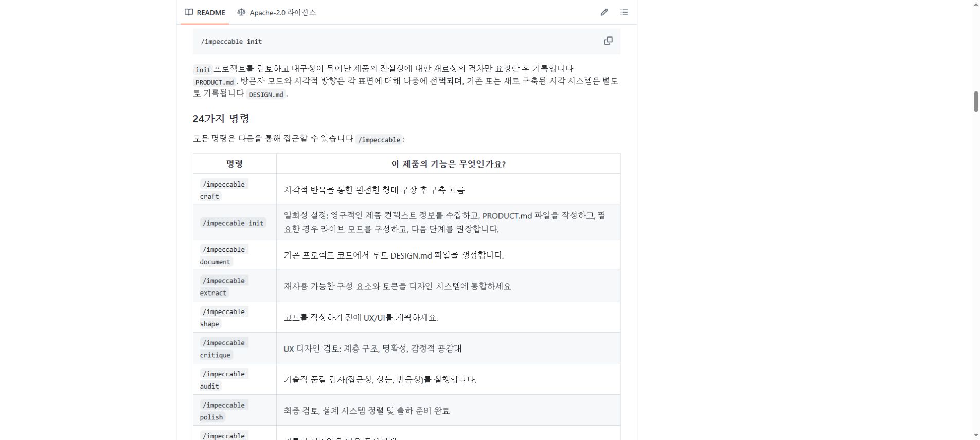Click the '명령' table header
This screenshot has width=980, height=440.
[235, 164]
